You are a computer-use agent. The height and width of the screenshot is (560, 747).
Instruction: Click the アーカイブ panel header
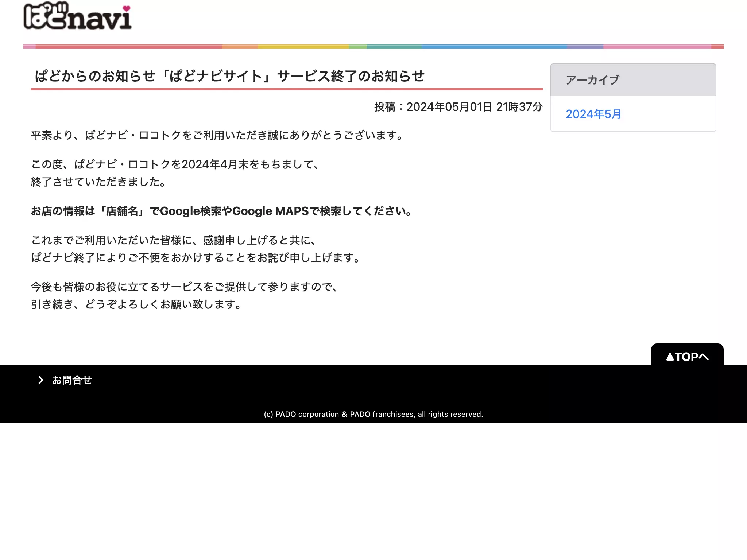(633, 80)
